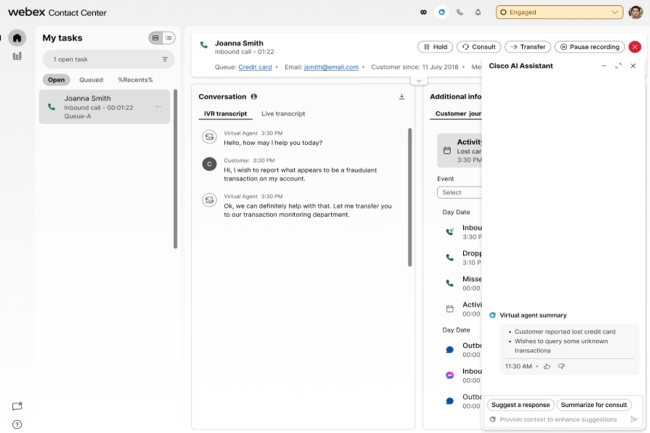Select the Queued tasks tab
The width and height of the screenshot is (650, 433).
coord(91,79)
